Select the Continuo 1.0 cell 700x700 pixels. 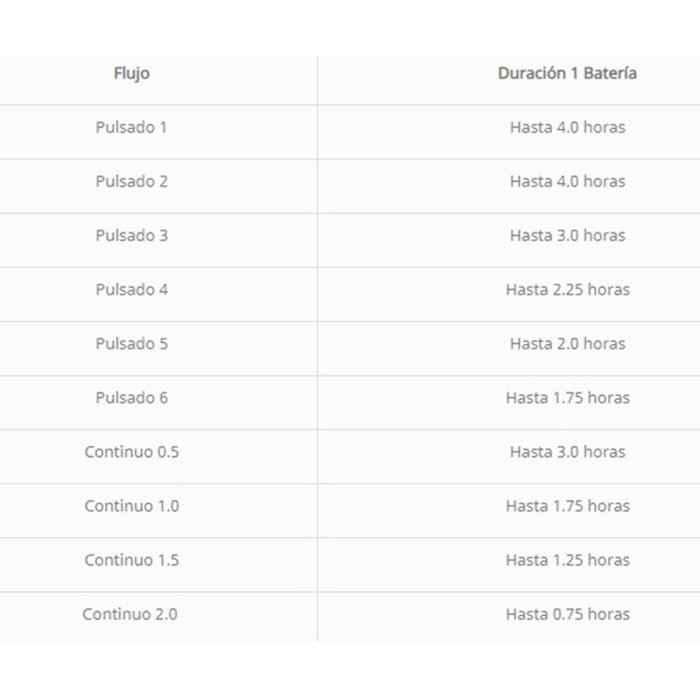pos(131,506)
